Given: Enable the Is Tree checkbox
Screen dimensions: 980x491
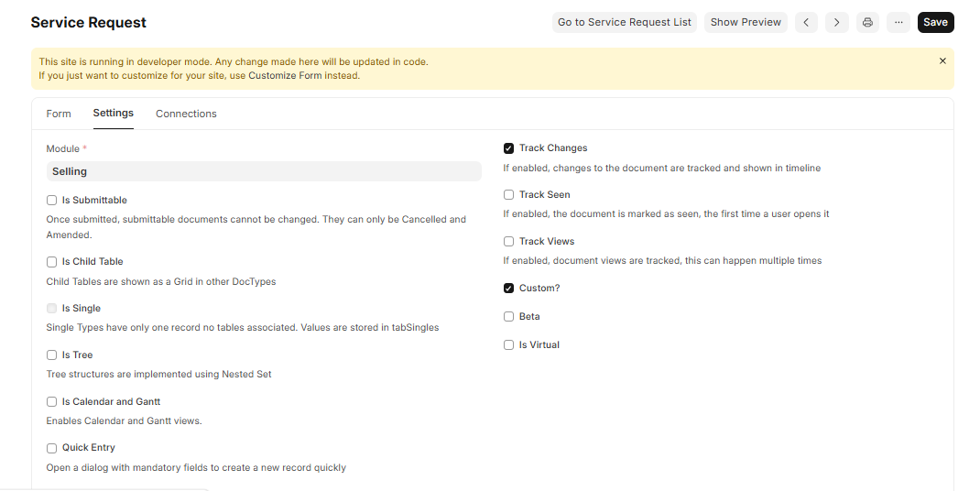Looking at the screenshot, I should coord(52,355).
